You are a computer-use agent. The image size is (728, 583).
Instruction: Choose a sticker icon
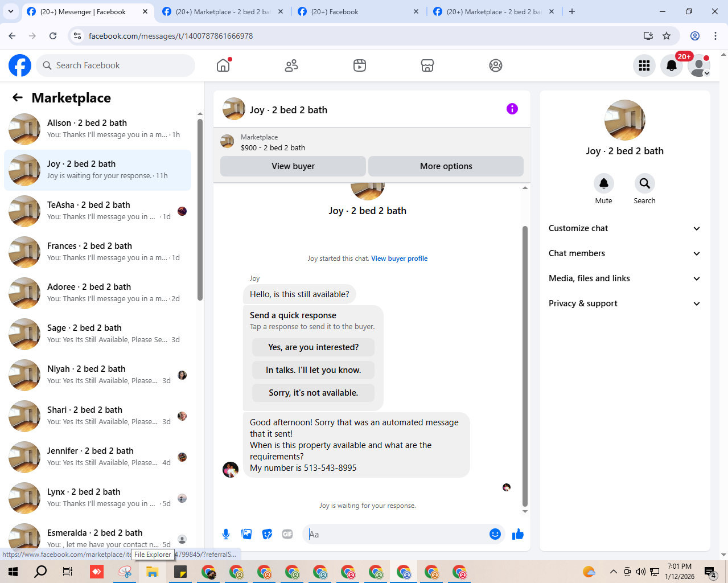(x=267, y=534)
